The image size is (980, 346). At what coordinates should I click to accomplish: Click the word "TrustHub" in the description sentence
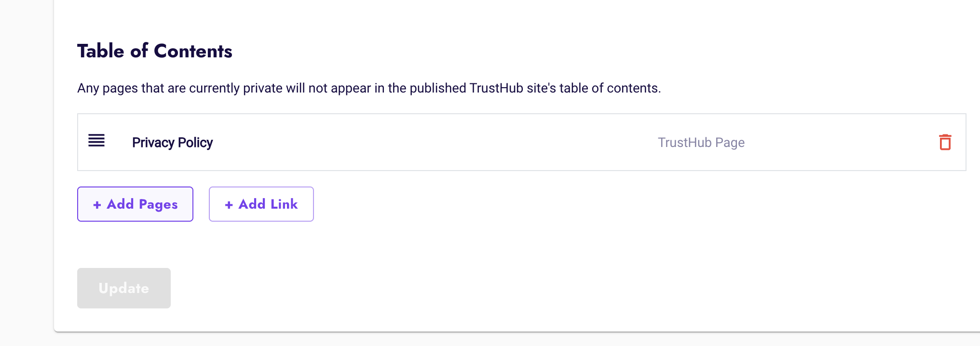point(496,88)
